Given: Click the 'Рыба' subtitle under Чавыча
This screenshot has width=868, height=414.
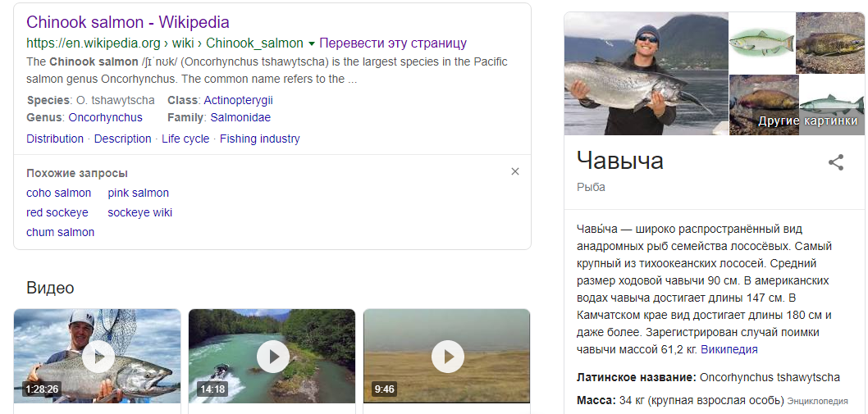Looking at the screenshot, I should click(591, 187).
